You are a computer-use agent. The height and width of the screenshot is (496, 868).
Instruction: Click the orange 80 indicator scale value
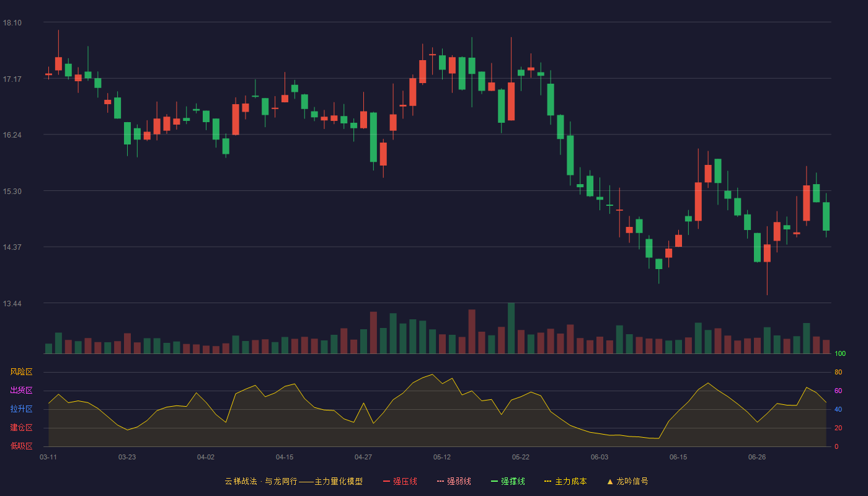[x=838, y=372]
